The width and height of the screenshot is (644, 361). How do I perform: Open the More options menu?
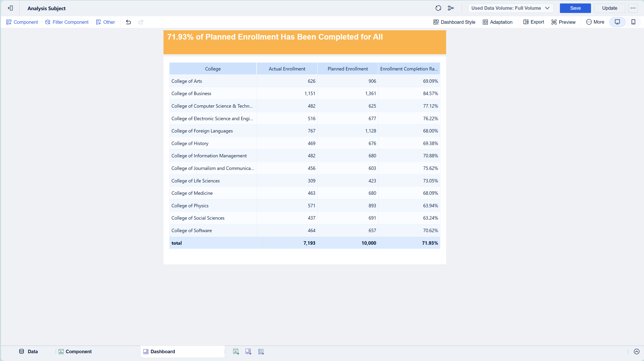[595, 22]
